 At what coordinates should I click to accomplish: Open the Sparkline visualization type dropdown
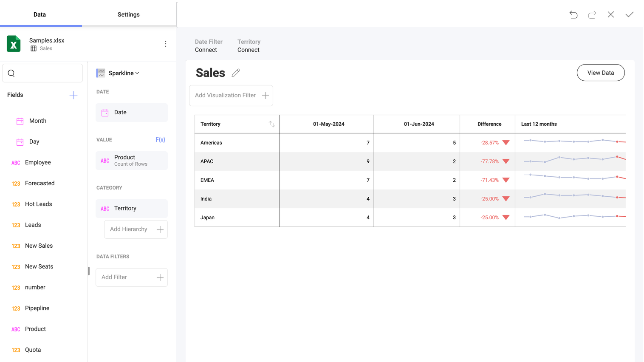click(124, 73)
